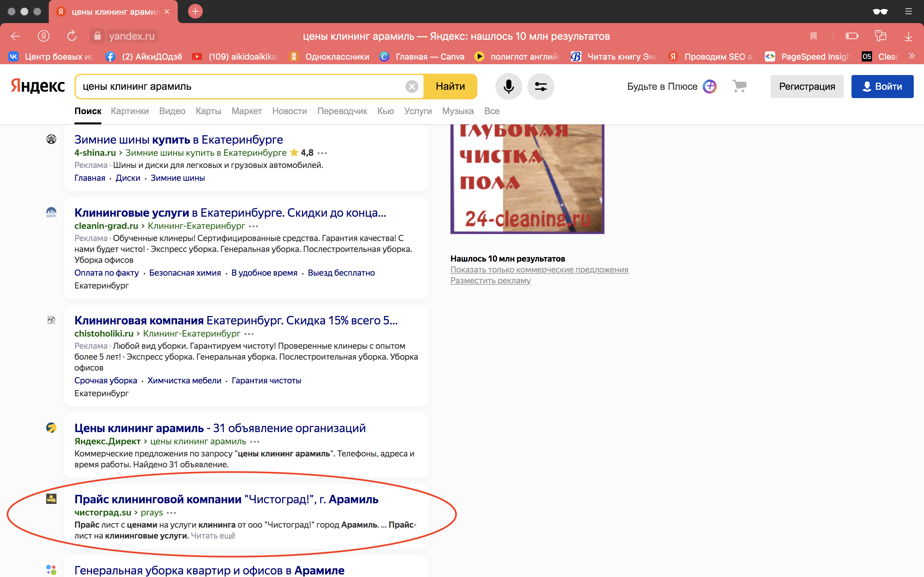The image size is (924, 577).
Task: Click the back navigation arrow
Action: click(15, 36)
